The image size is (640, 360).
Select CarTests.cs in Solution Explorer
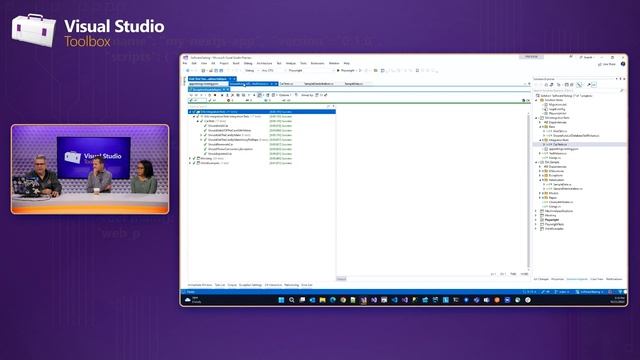tap(560, 144)
